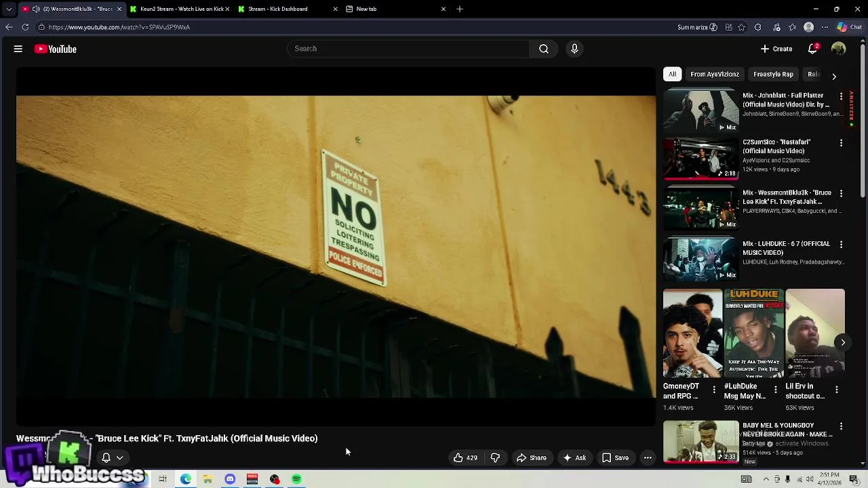Open the Favorites list icon in toolbar

pos(792,27)
